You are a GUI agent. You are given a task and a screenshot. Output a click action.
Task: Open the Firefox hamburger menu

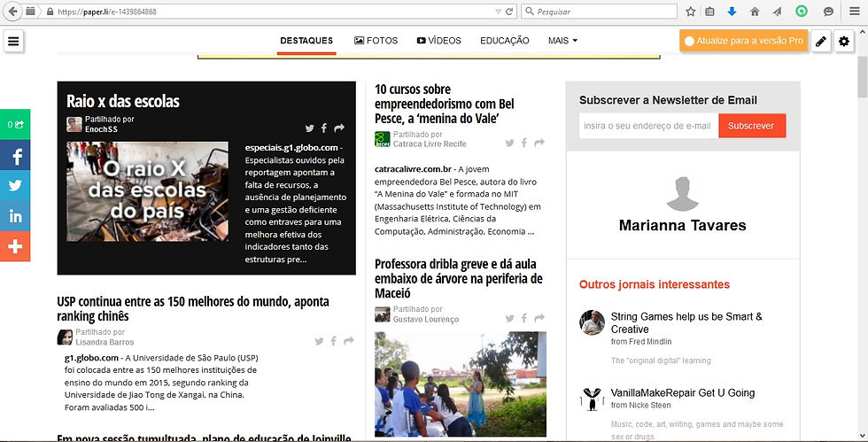[855, 12]
